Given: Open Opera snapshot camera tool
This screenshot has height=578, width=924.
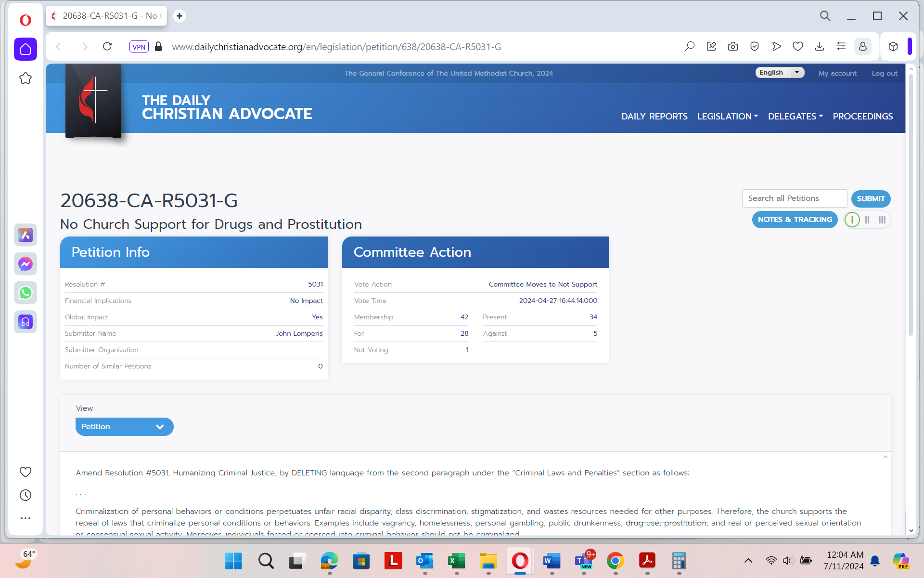Looking at the screenshot, I should (x=732, y=47).
